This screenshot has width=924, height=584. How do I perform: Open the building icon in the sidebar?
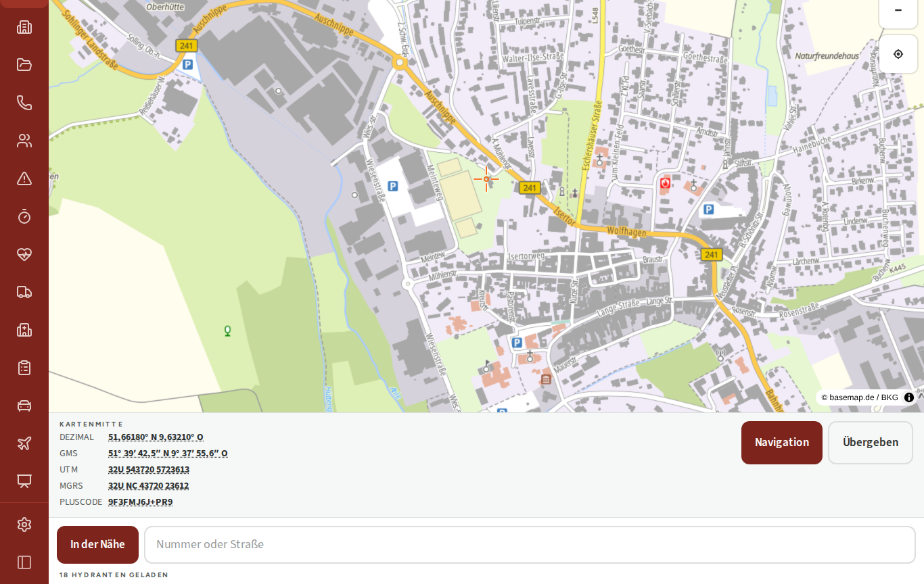pos(24,27)
